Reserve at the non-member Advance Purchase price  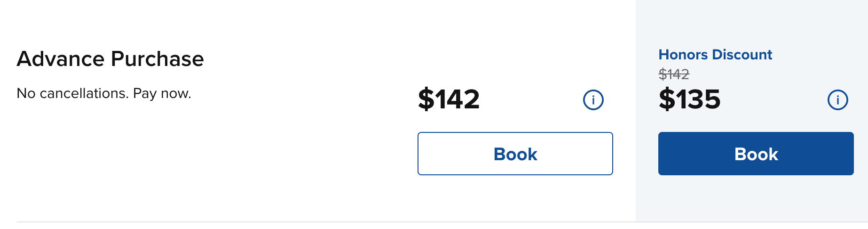515,154
